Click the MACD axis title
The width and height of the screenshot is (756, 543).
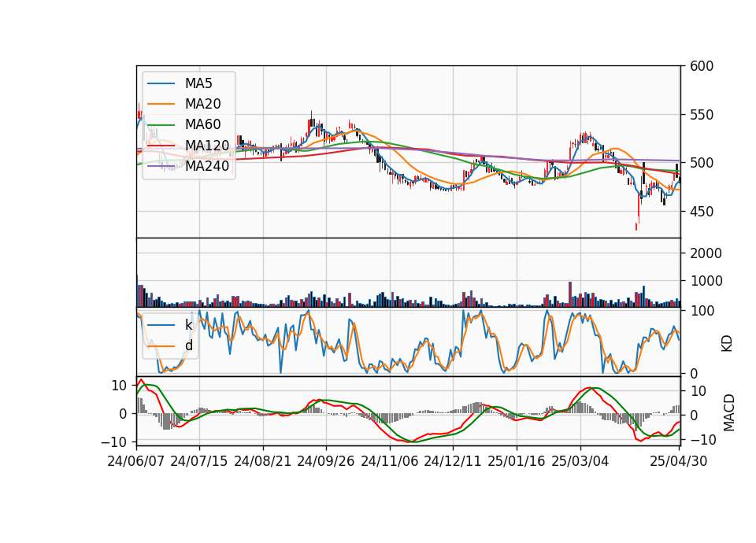pos(729,412)
